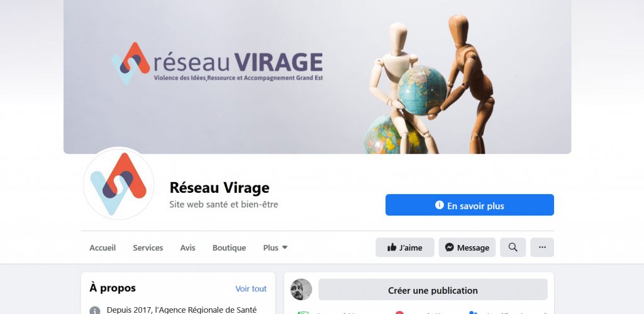The height and width of the screenshot is (314, 644).
Task: Click the Réseau Virage page name heading
Action: pos(219,188)
